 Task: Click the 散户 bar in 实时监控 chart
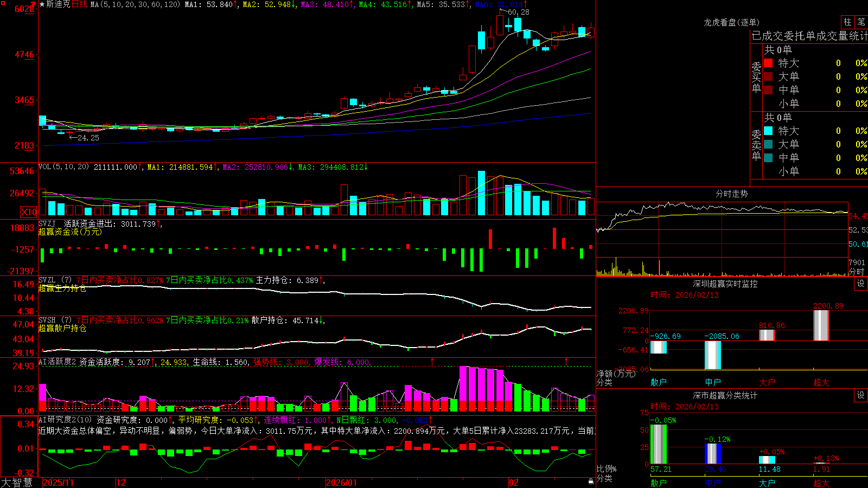point(659,347)
